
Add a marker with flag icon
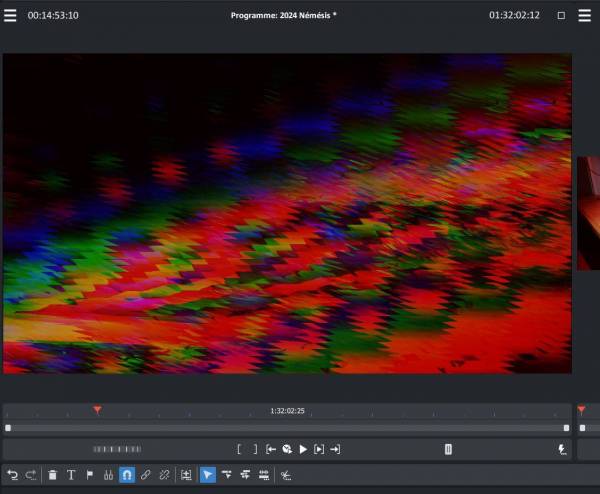tap(89, 475)
